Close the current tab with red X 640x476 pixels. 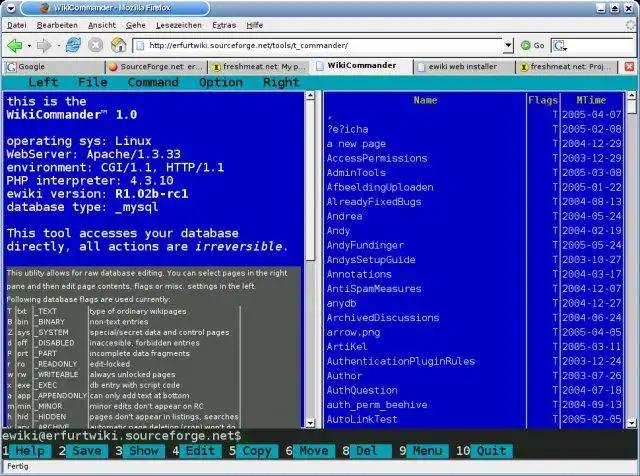[x=629, y=67]
